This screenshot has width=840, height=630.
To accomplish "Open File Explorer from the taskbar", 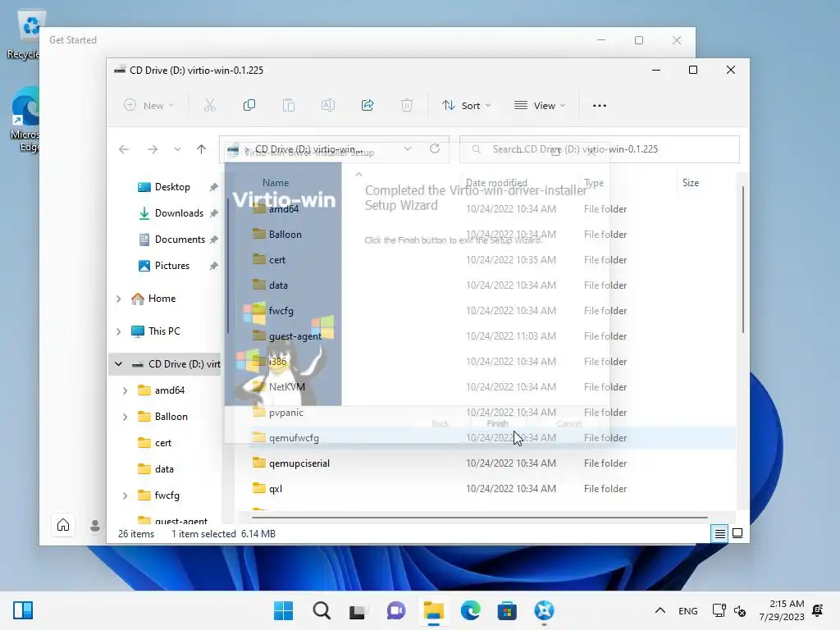I will [x=433, y=610].
